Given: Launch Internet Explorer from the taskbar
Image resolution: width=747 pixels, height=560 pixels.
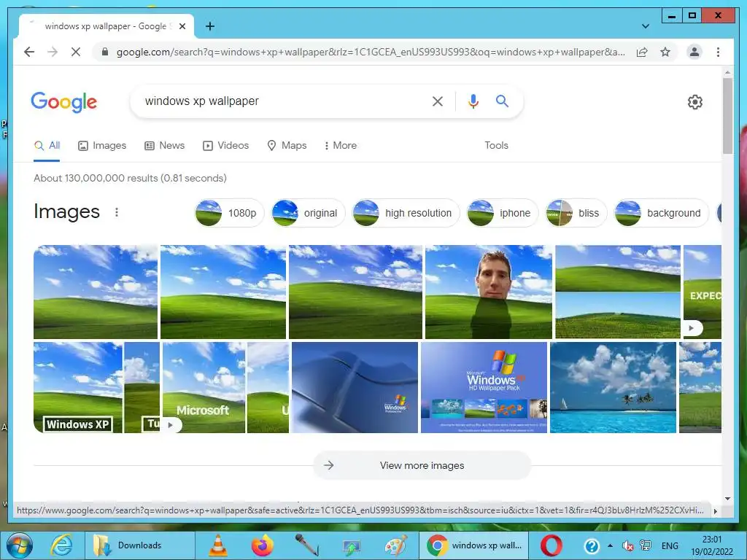Looking at the screenshot, I should tap(61, 545).
